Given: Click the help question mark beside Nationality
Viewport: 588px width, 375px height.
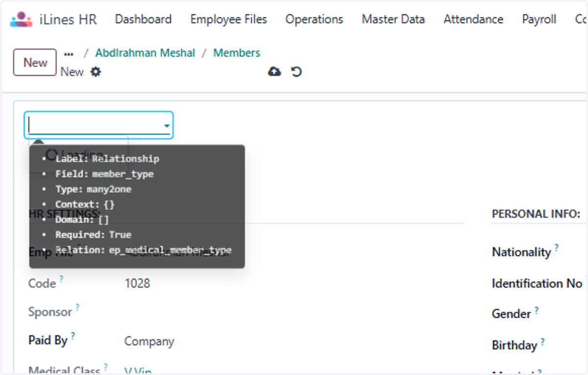Looking at the screenshot, I should [x=557, y=248].
